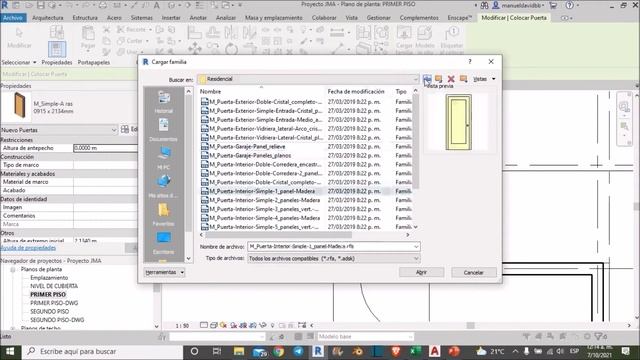Viewport: 640px width, 360px height.
Task: Click the Propiedades panel icon in ribbon
Action: 57,49
